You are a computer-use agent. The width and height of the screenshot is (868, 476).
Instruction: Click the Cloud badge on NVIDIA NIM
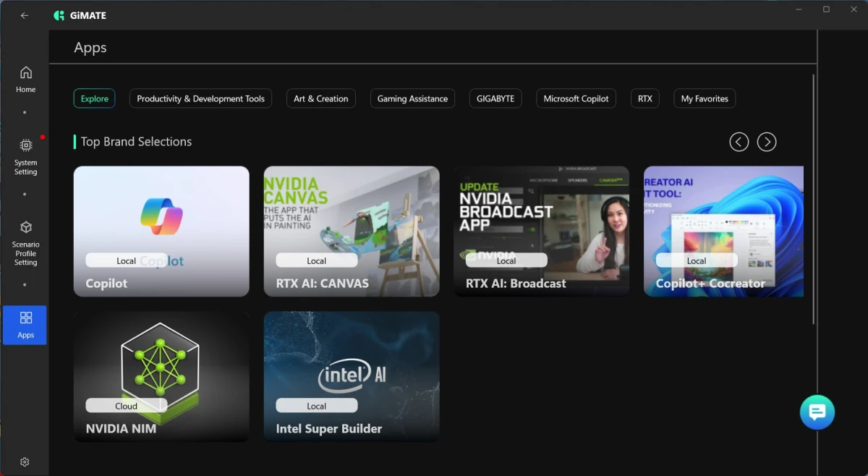click(x=127, y=406)
